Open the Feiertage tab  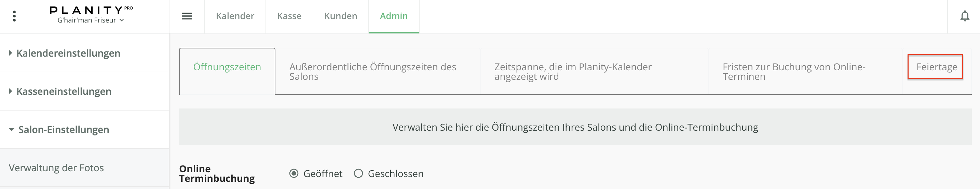tap(936, 67)
